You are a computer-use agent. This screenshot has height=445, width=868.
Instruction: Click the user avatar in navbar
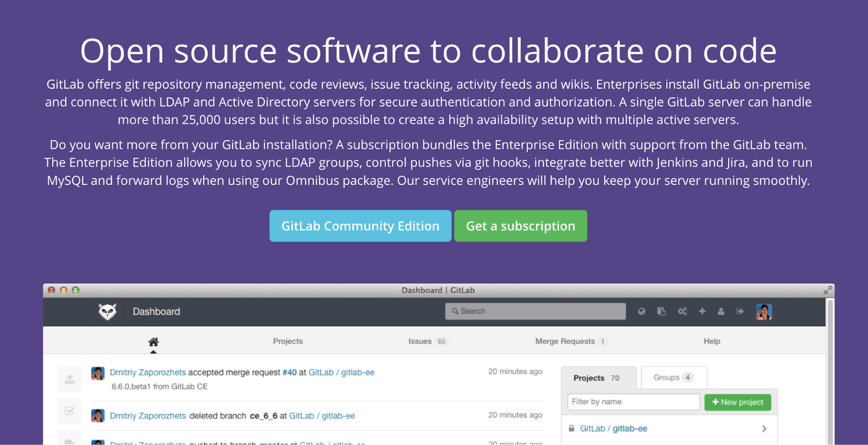(764, 312)
